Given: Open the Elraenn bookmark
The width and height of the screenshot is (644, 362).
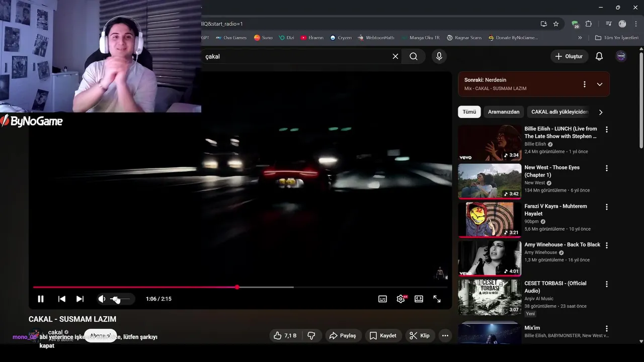Looking at the screenshot, I should 312,38.
